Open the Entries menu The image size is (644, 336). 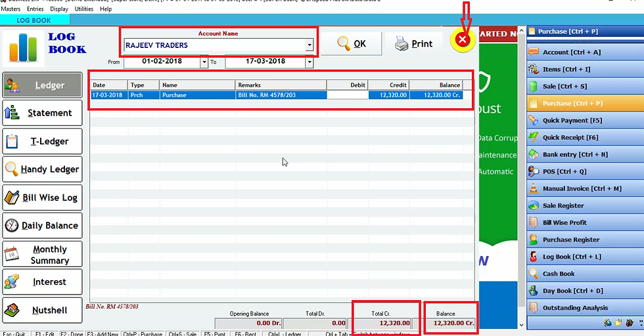[x=35, y=9]
